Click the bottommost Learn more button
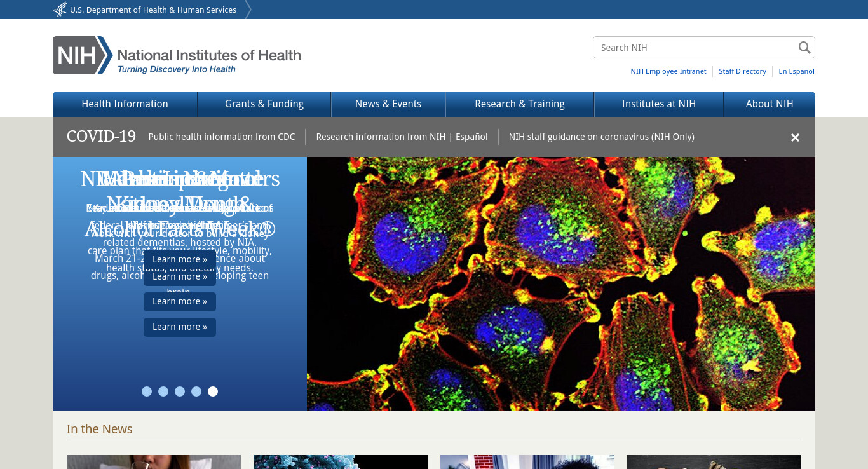 (x=180, y=327)
